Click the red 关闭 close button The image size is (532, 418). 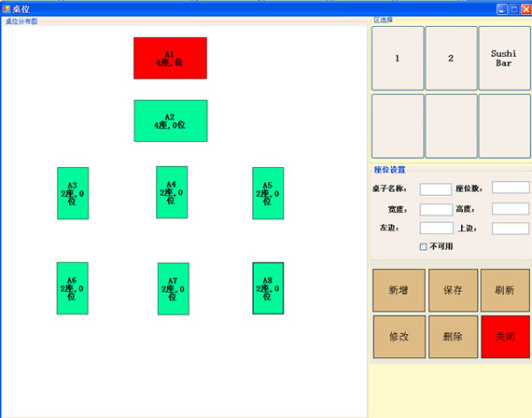pyautogui.click(x=505, y=337)
